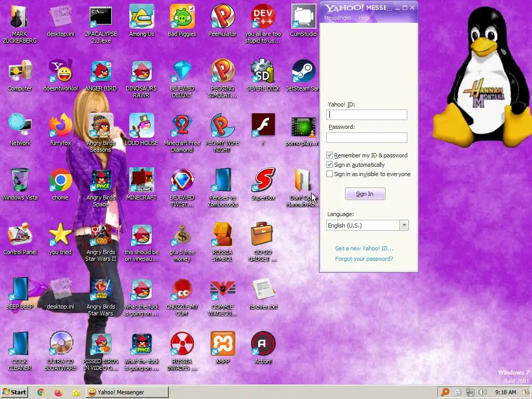
Task: Open the Help menu in Yahoo Messenger
Action: point(364,18)
